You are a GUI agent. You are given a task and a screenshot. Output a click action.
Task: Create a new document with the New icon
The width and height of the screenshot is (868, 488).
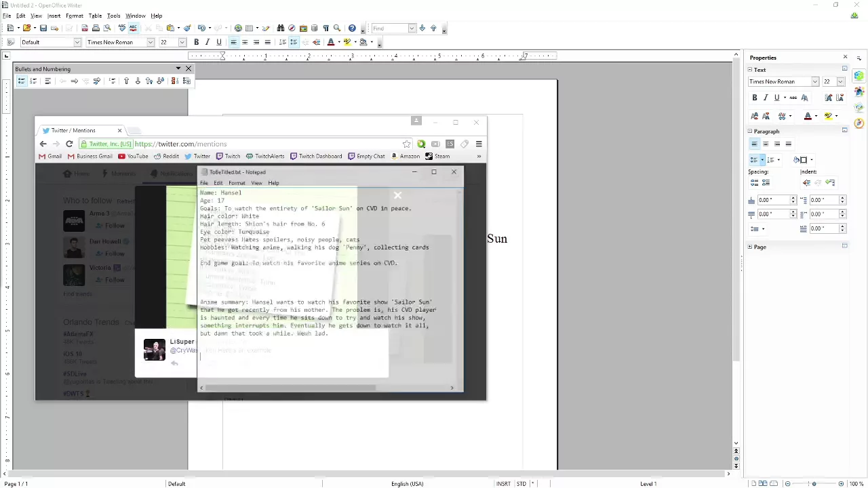coord(10,28)
